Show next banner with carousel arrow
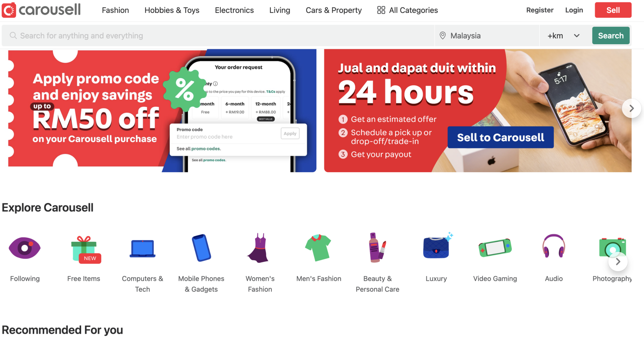This screenshot has width=644, height=340. click(x=631, y=108)
